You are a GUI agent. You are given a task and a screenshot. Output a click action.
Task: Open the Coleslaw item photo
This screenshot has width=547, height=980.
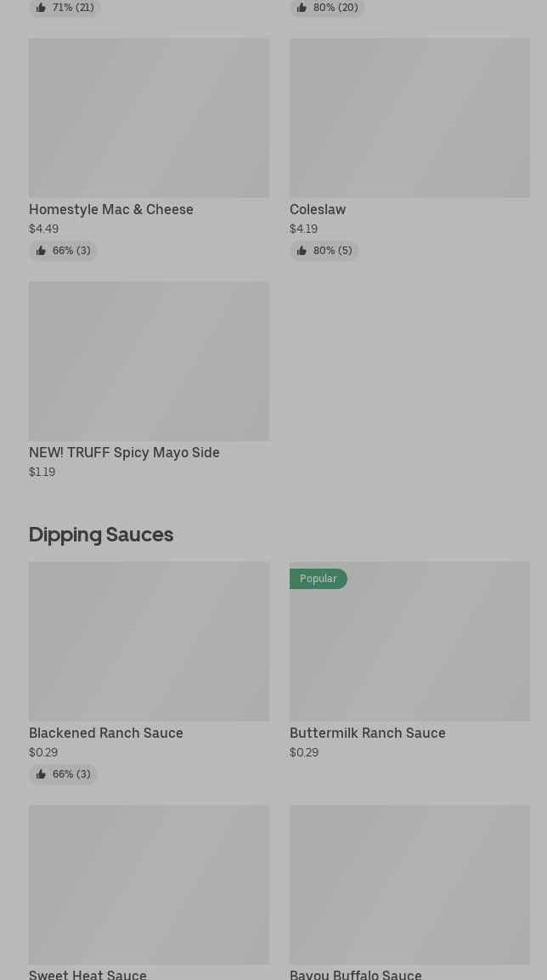(x=409, y=118)
